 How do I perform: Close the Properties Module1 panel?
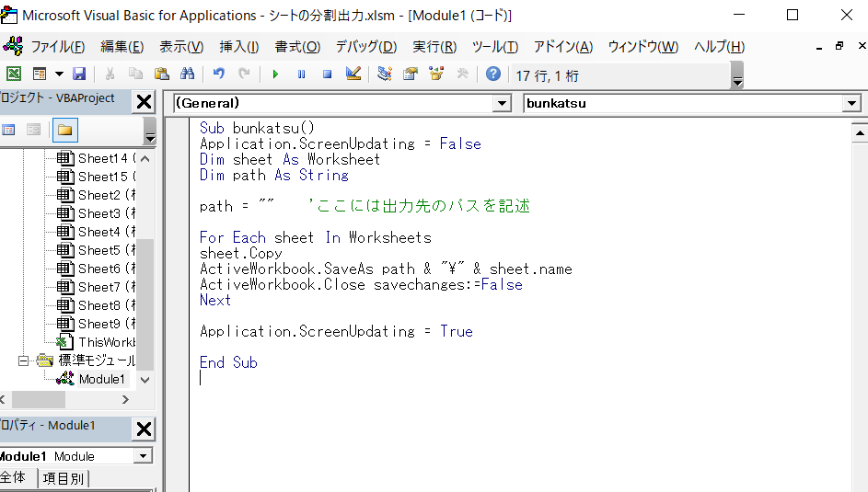pyautogui.click(x=144, y=429)
